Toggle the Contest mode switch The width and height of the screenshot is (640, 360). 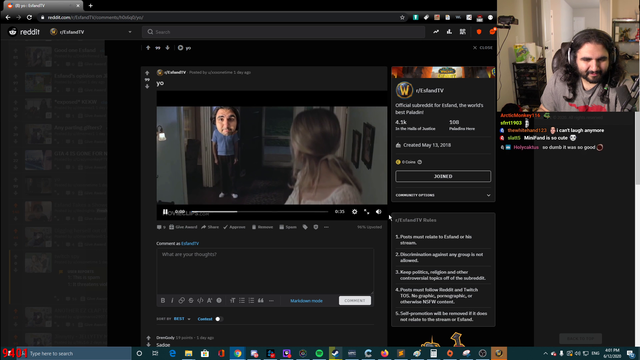point(219,319)
